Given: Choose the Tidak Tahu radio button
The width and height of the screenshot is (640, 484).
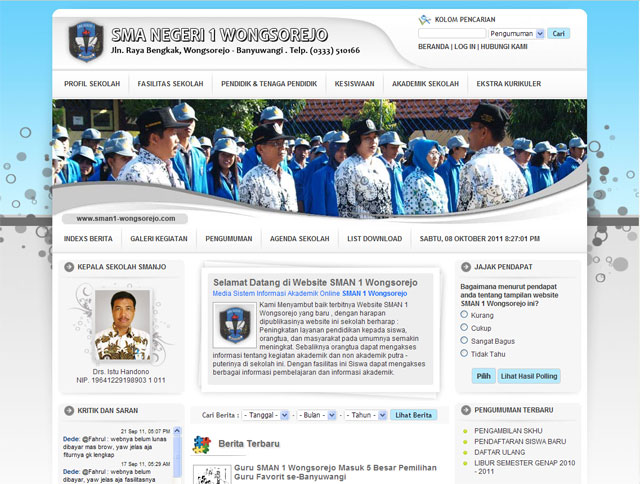Looking at the screenshot, I should tap(464, 354).
